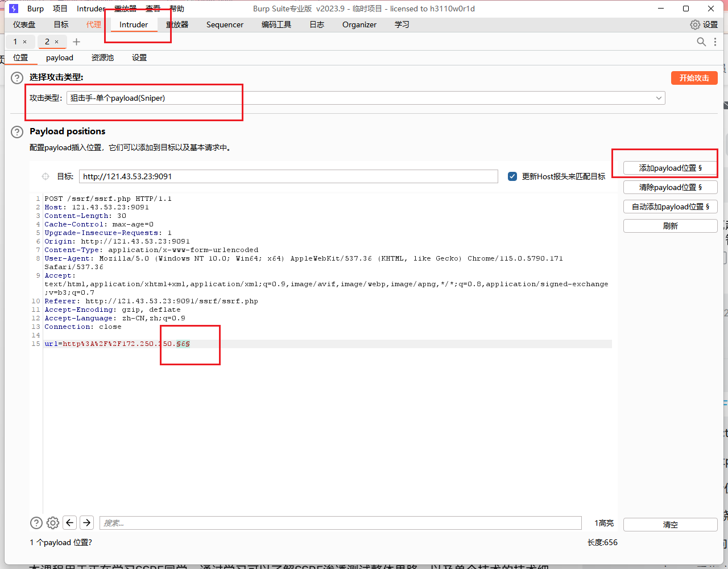Open the 查看 menu
This screenshot has height=569, width=728.
click(x=153, y=9)
